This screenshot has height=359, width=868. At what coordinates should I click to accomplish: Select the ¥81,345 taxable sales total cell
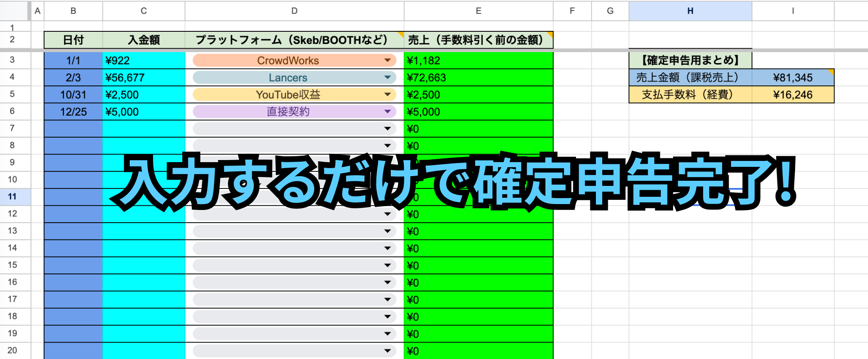tap(793, 77)
